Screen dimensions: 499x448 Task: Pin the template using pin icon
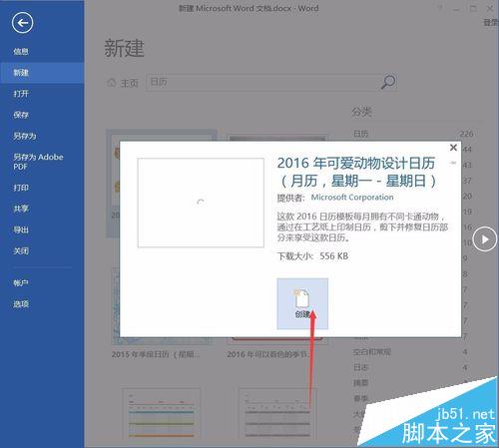pos(453,163)
